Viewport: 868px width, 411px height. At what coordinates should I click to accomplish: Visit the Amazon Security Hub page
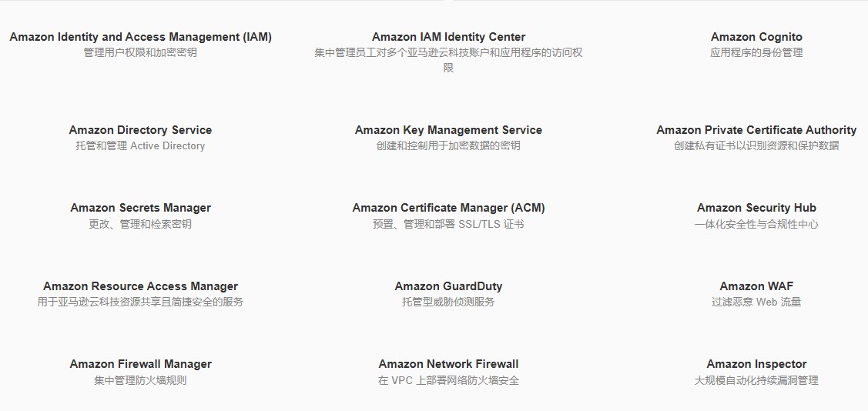[756, 208]
